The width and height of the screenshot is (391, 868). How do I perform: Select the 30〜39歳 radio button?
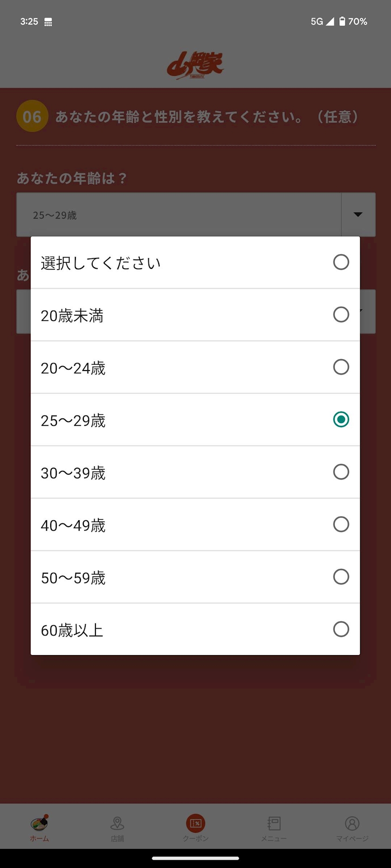point(341,472)
